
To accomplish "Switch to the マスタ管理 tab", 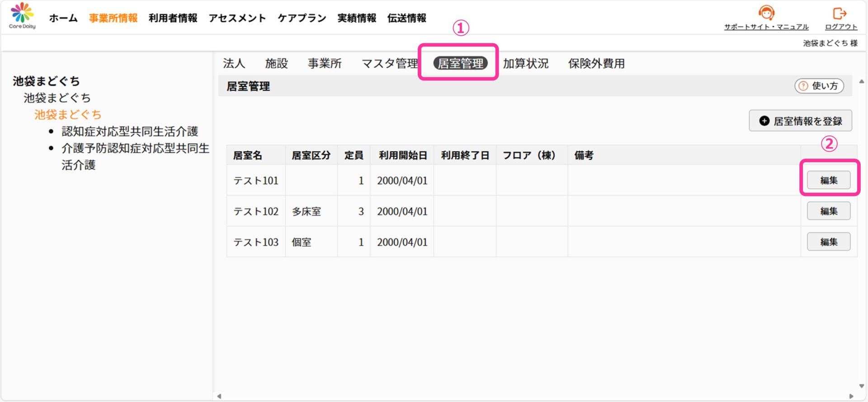I will (x=390, y=63).
